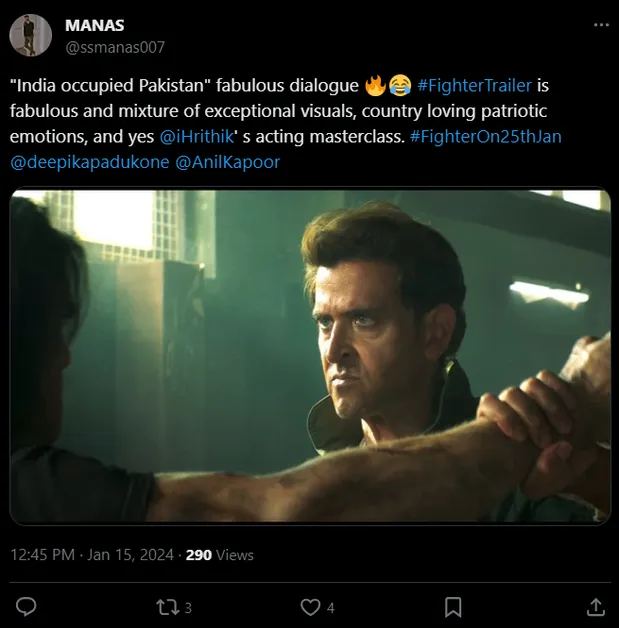Open the MANAS profile avatar
Image resolution: width=619 pixels, height=628 pixels.
click(x=31, y=35)
